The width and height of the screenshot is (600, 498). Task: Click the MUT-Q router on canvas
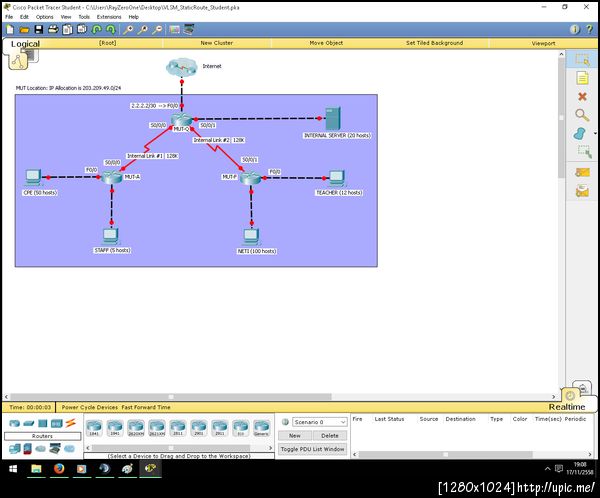click(x=182, y=120)
